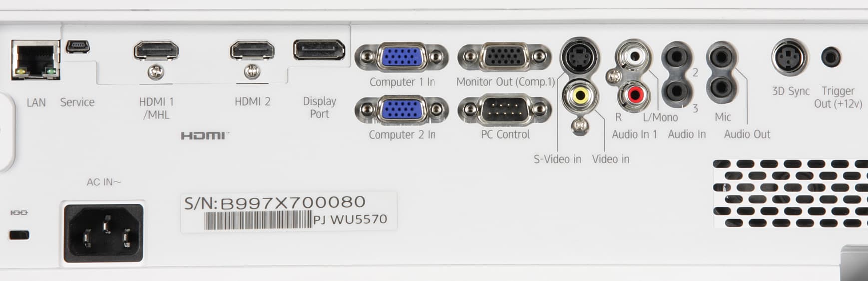Click the blue Computer 2 In VGA connector

point(402,110)
